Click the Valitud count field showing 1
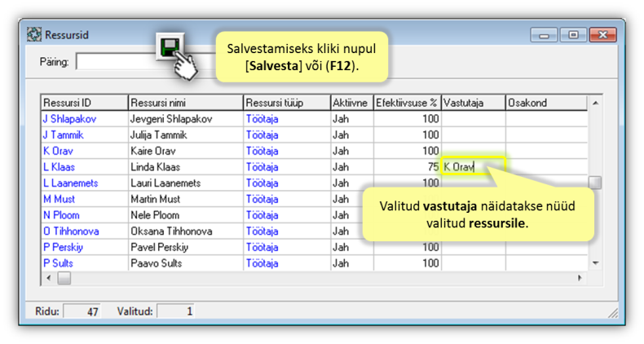Image resolution: width=644 pixels, height=344 pixels. 175,311
